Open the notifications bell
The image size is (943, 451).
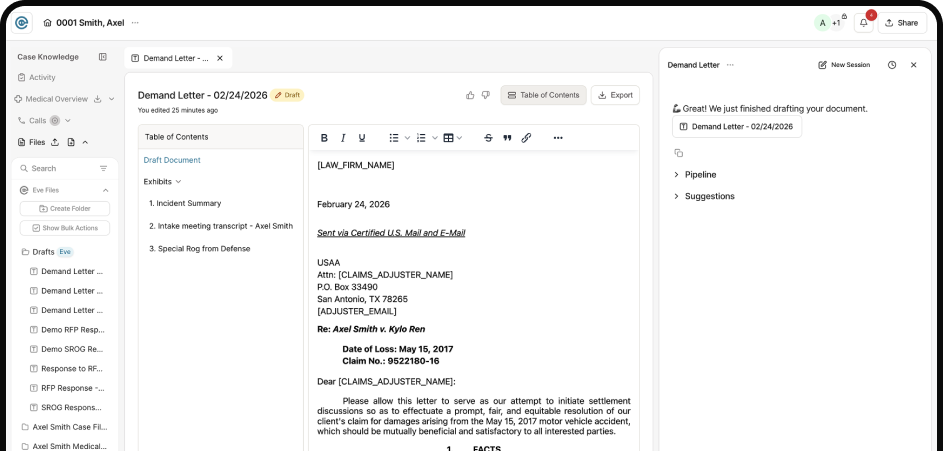coord(864,23)
